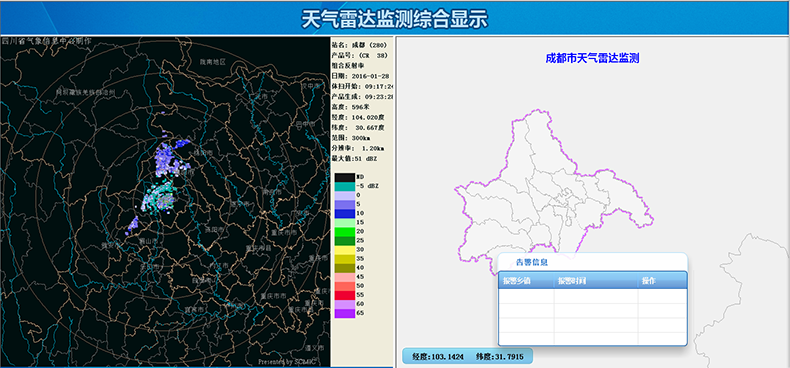
Task: Click the Presented by SCMIC credit
Action: 287,361
